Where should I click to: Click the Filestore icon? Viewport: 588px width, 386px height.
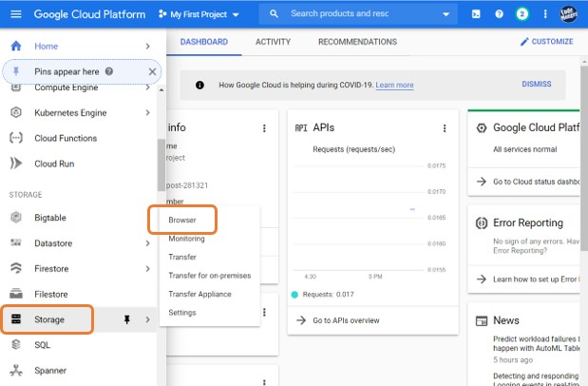pos(16,294)
